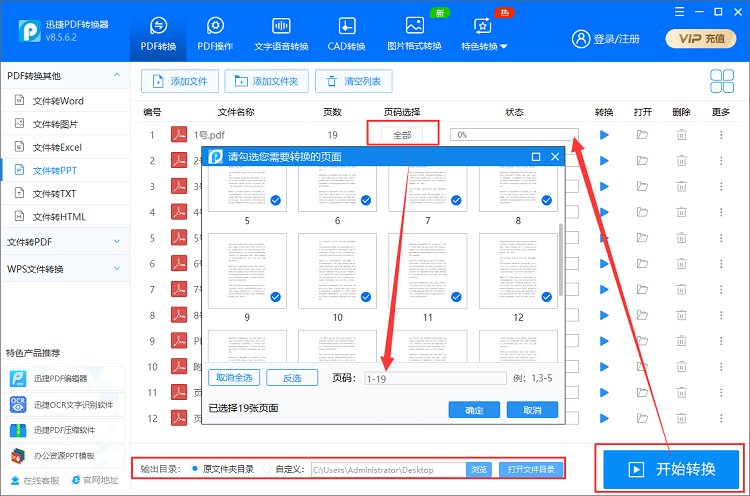
Task: Click 取消 in page dialog
Action: (x=532, y=410)
